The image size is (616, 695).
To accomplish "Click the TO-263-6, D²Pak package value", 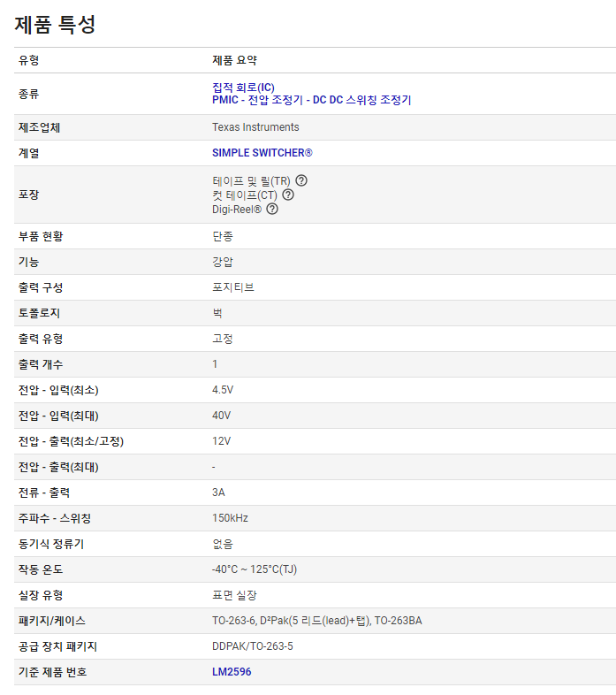I will point(317,621).
